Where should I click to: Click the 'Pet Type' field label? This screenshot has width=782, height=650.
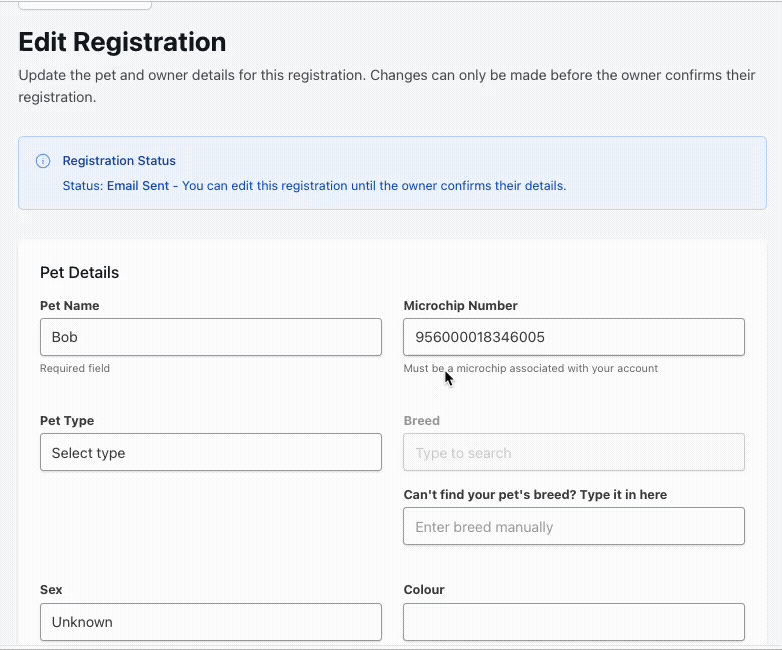(67, 421)
